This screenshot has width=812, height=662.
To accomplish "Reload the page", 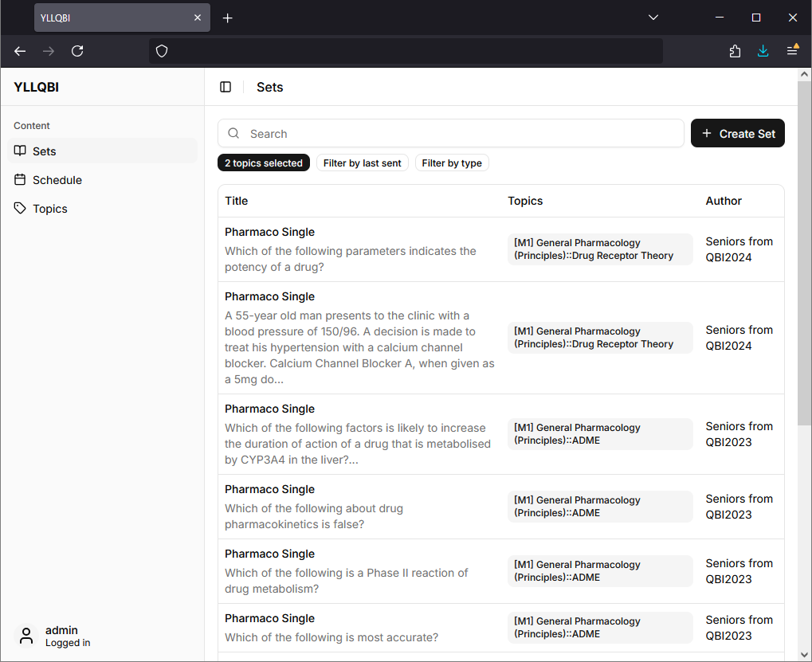I will coord(77,50).
